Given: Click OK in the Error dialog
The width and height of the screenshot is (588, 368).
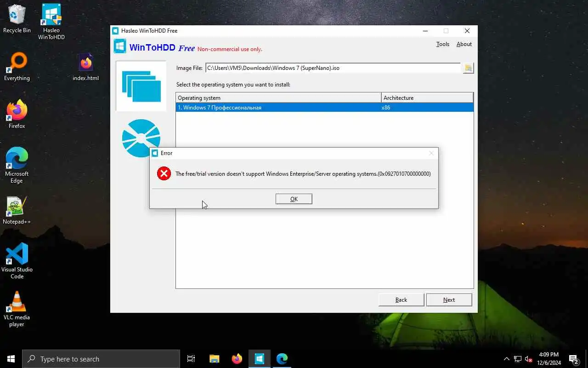Looking at the screenshot, I should coord(294,199).
